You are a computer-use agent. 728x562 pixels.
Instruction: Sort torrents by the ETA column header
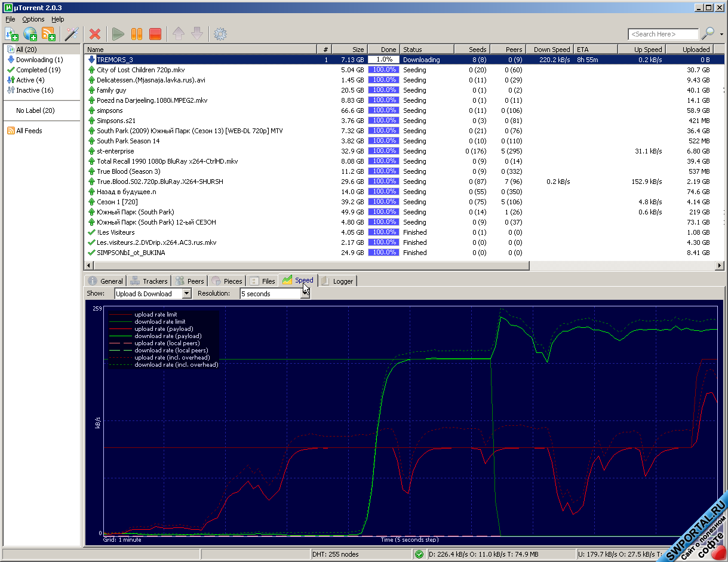595,50
